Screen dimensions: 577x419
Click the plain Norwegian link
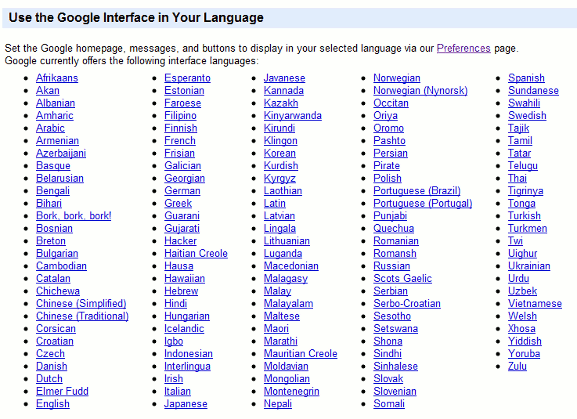(x=397, y=78)
